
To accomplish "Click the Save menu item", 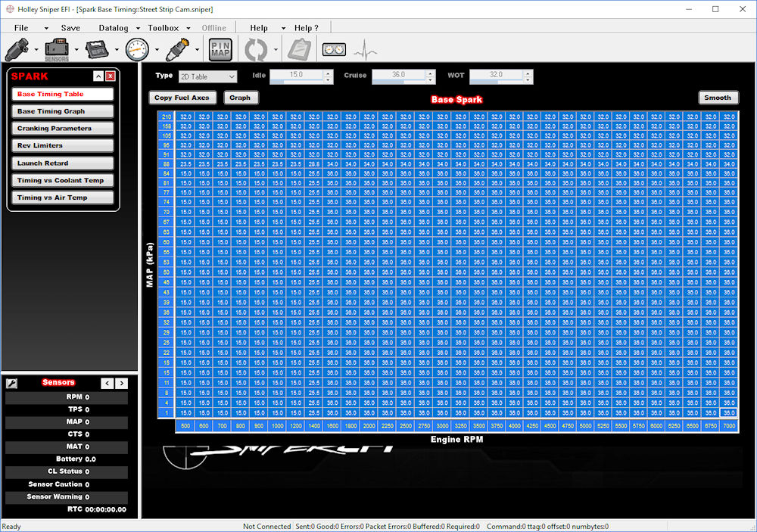I will tap(70, 28).
